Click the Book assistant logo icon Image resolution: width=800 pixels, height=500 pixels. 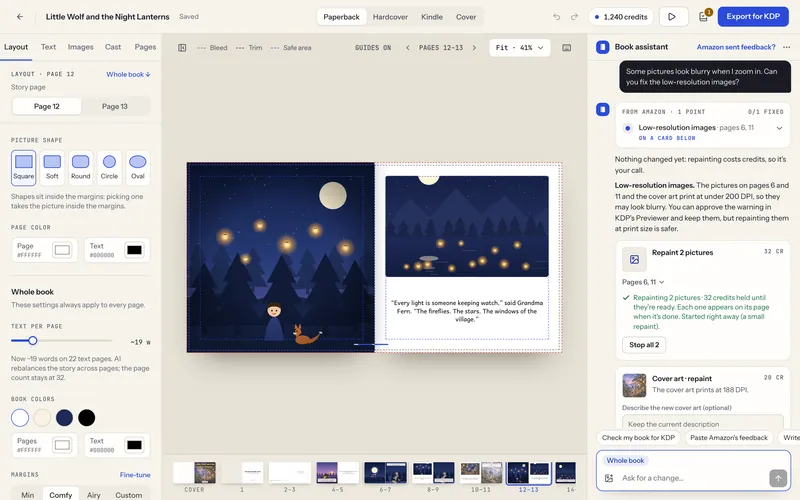click(x=603, y=47)
